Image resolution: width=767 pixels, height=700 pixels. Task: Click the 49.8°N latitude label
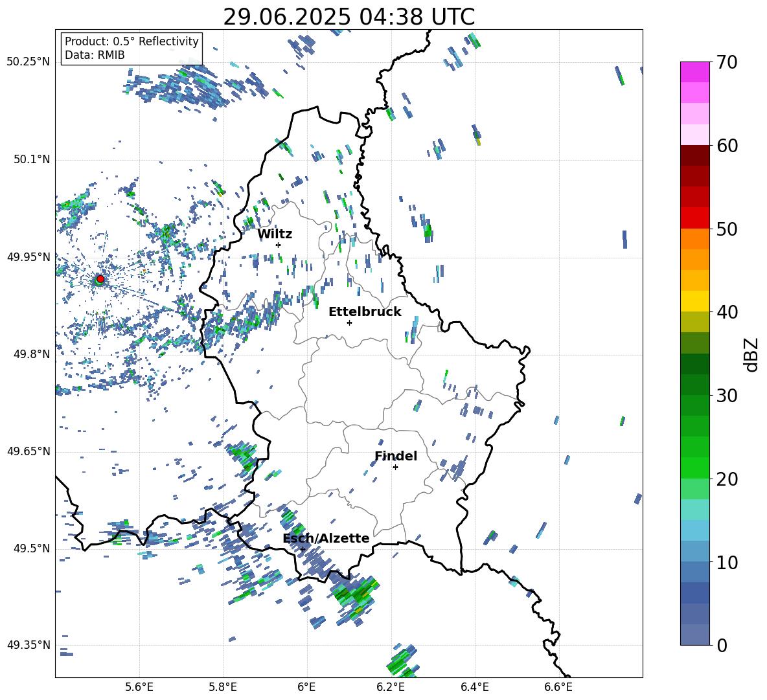tap(32, 354)
